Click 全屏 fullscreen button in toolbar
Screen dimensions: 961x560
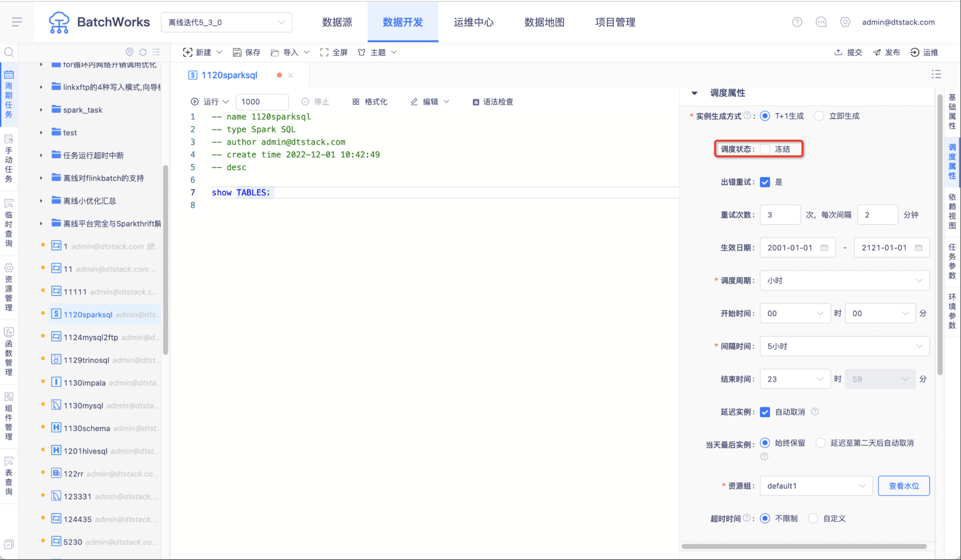[334, 52]
